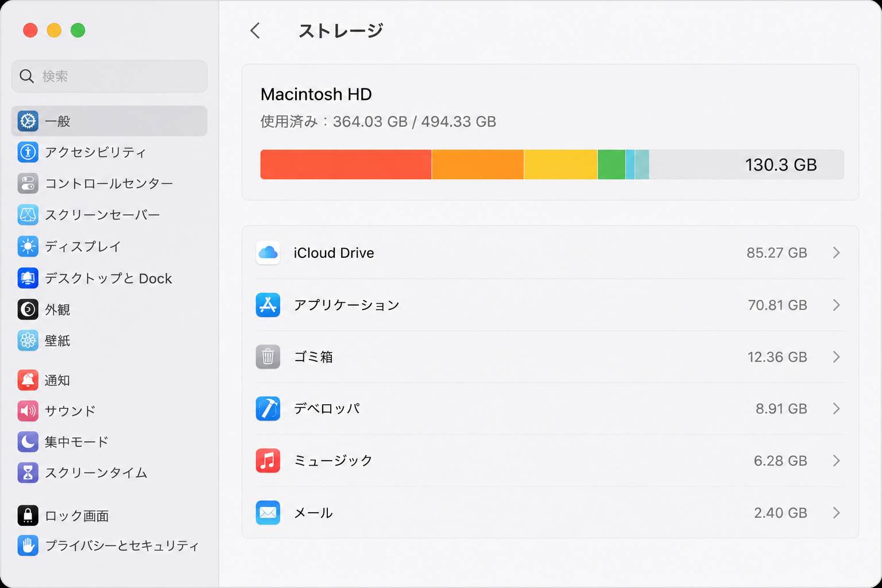882x588 pixels.
Task: Select 外観 in the sidebar
Action: [109, 310]
